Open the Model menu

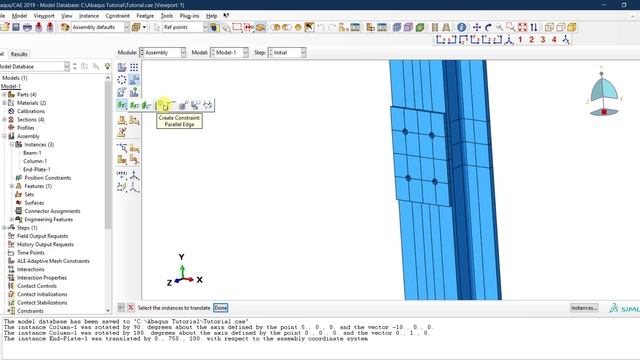pos(19,16)
